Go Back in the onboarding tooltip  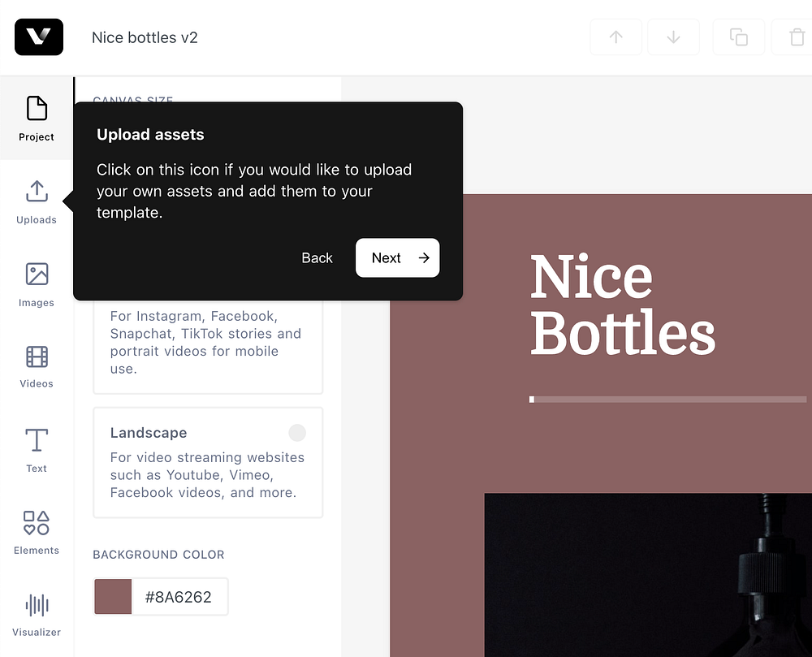coord(317,257)
